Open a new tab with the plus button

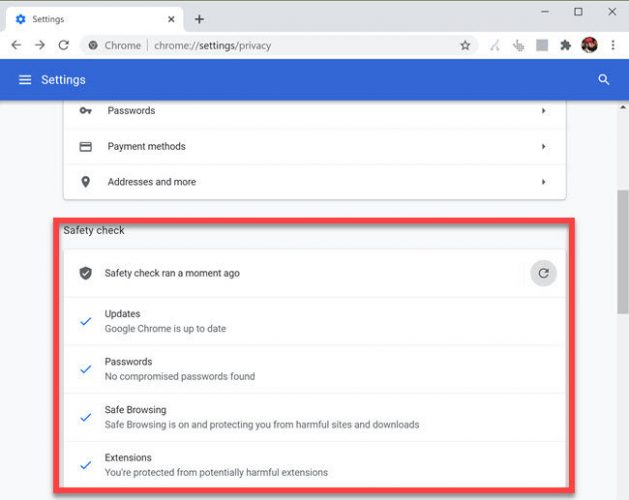click(199, 19)
